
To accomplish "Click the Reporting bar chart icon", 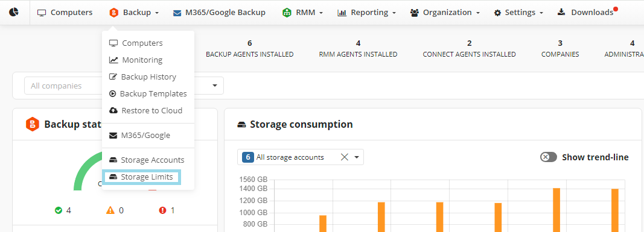I will (x=342, y=13).
